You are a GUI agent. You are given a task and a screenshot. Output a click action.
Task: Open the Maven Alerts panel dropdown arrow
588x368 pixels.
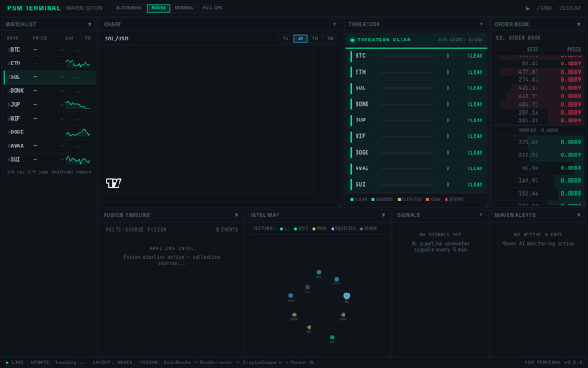point(579,215)
